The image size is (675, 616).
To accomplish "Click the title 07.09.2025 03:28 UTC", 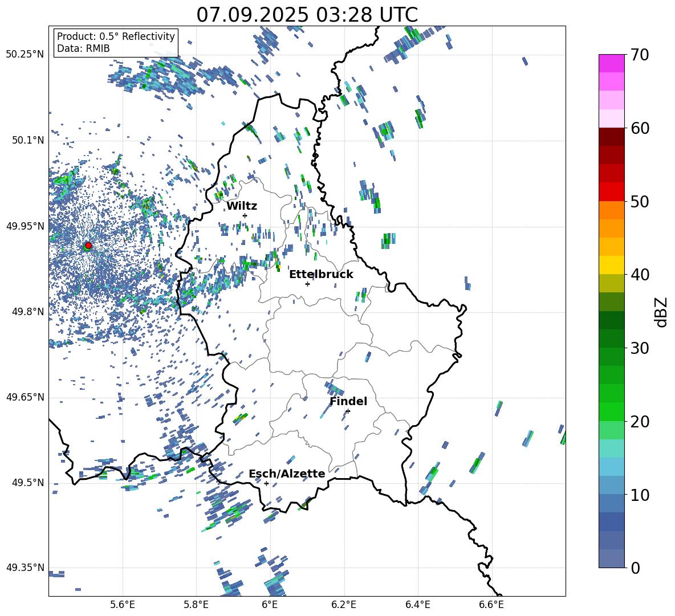I will [x=307, y=15].
